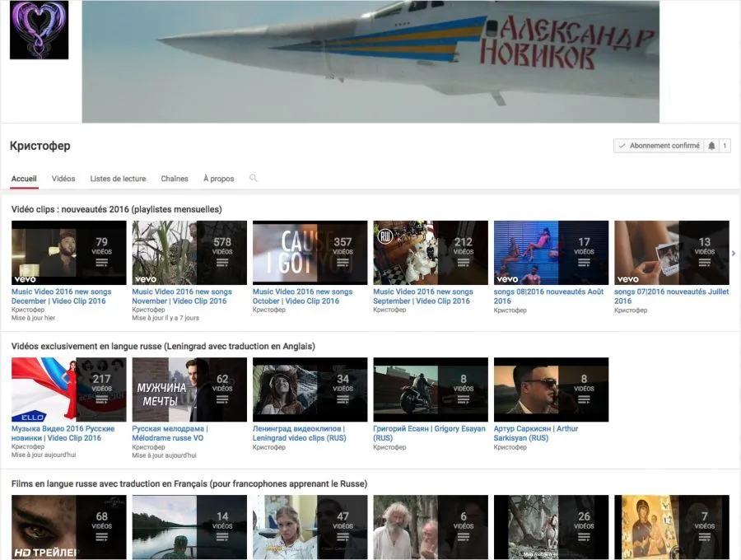The width and height of the screenshot is (741, 560).
Task: Select the Chaînes tab
Action: click(x=175, y=179)
